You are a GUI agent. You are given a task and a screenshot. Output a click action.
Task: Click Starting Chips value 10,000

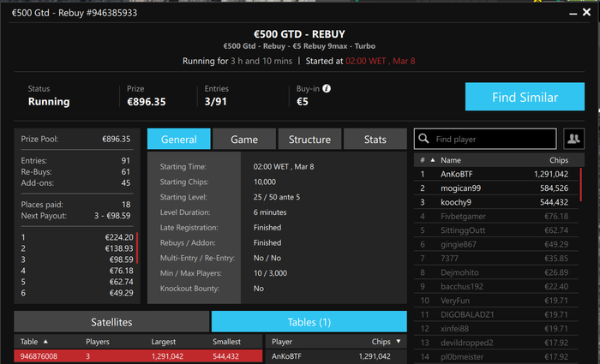(x=264, y=182)
